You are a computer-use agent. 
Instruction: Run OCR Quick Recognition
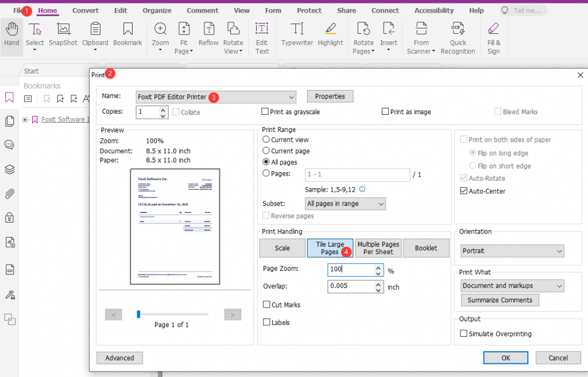click(x=458, y=38)
